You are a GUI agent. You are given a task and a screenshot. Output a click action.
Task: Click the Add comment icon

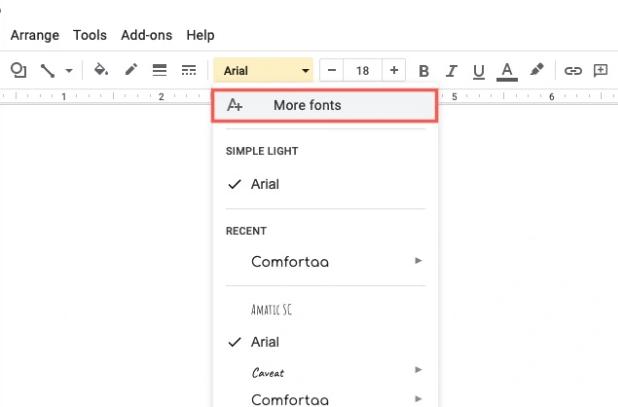point(600,71)
